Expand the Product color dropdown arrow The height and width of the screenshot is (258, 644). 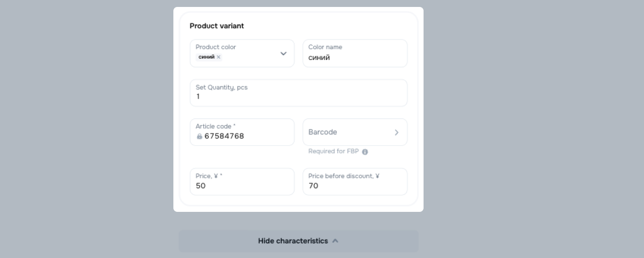283,54
